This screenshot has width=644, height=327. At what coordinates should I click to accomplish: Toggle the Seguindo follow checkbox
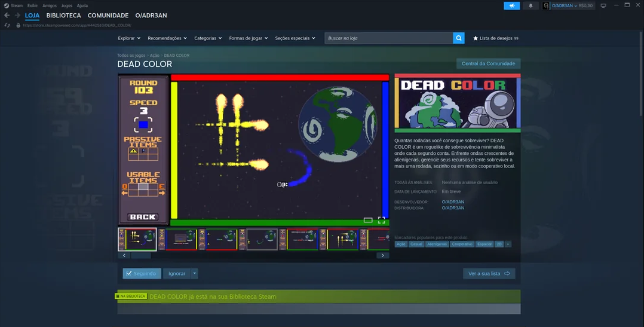[x=129, y=273]
